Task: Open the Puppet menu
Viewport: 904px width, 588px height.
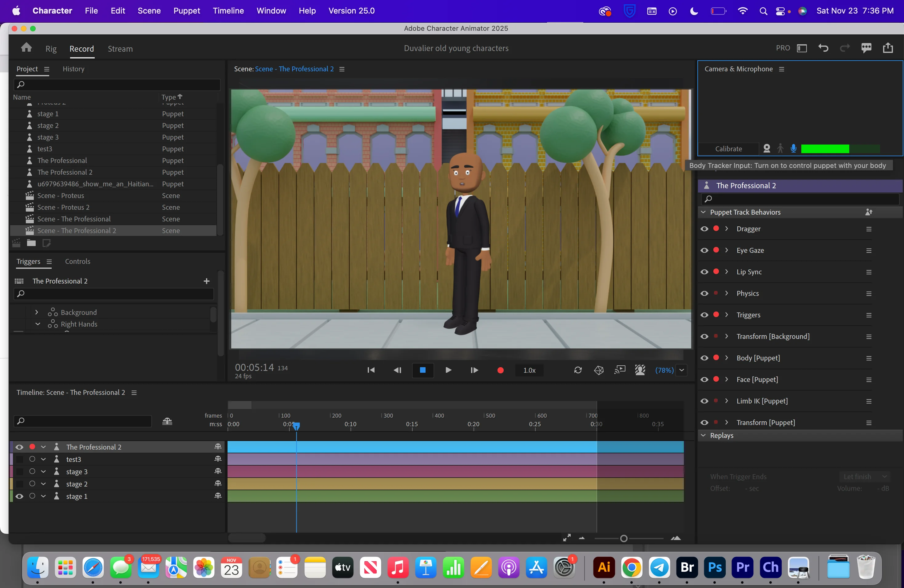Action: (187, 11)
